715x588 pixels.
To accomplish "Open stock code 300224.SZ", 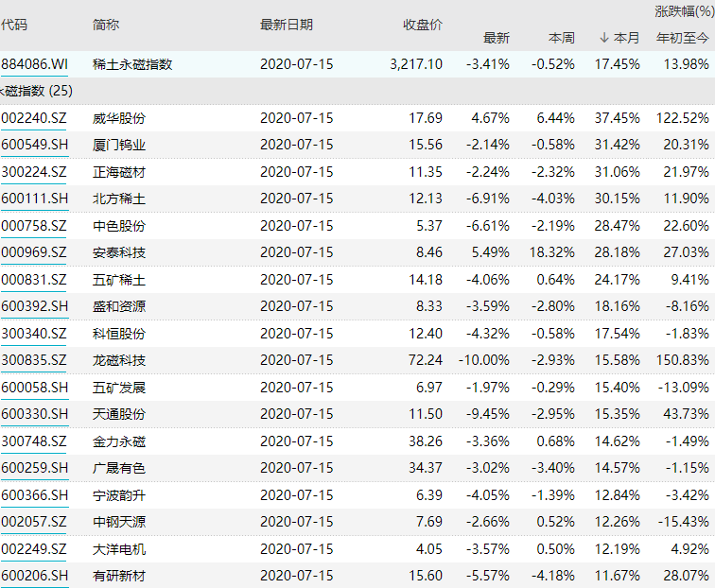I will pyautogui.click(x=34, y=171).
